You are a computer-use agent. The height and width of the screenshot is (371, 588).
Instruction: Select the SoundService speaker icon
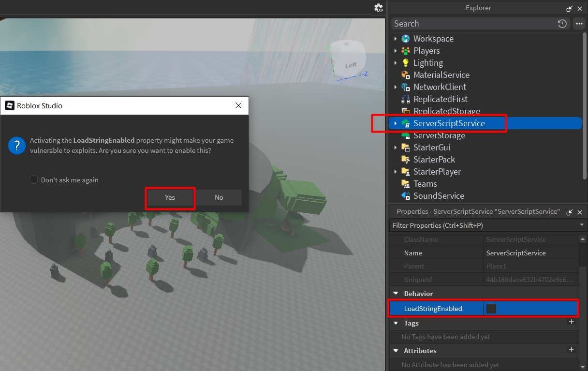(x=406, y=196)
